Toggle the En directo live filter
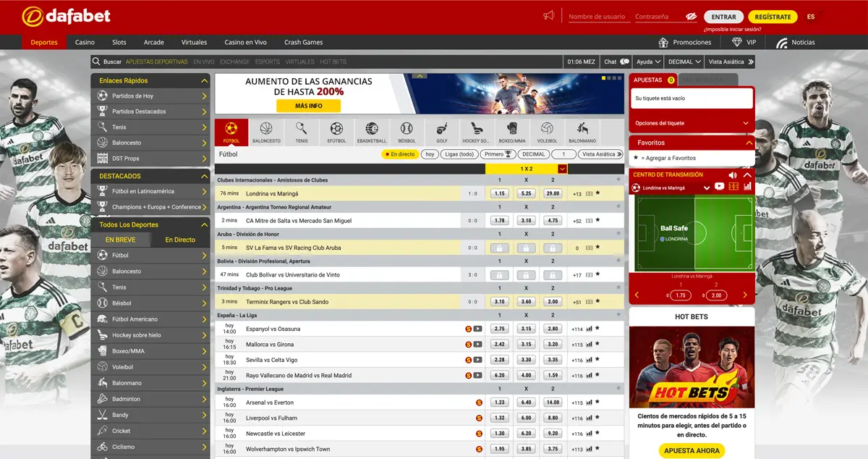 [400, 154]
